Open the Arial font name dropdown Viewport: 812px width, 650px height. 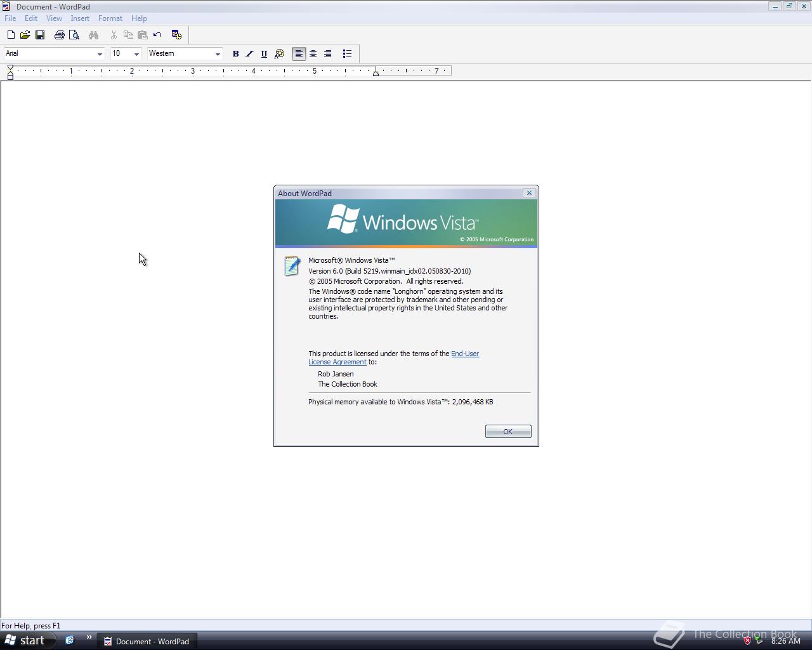pos(100,54)
